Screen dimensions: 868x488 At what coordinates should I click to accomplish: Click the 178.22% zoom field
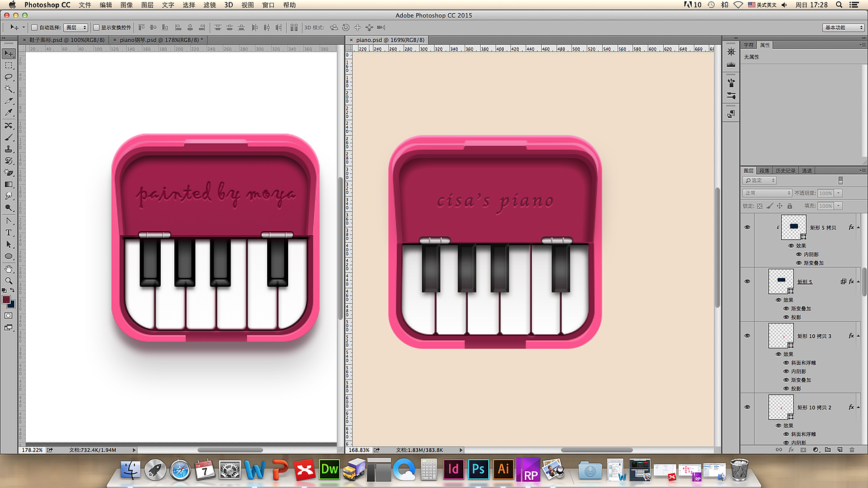pyautogui.click(x=33, y=449)
